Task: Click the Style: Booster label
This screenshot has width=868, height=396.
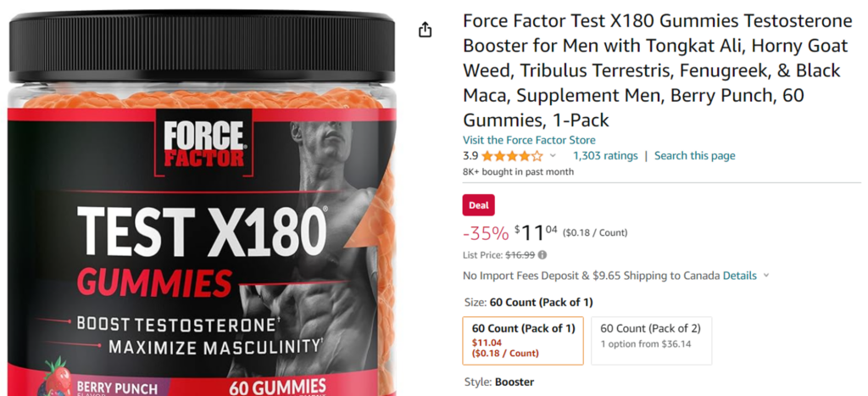Action: click(498, 382)
